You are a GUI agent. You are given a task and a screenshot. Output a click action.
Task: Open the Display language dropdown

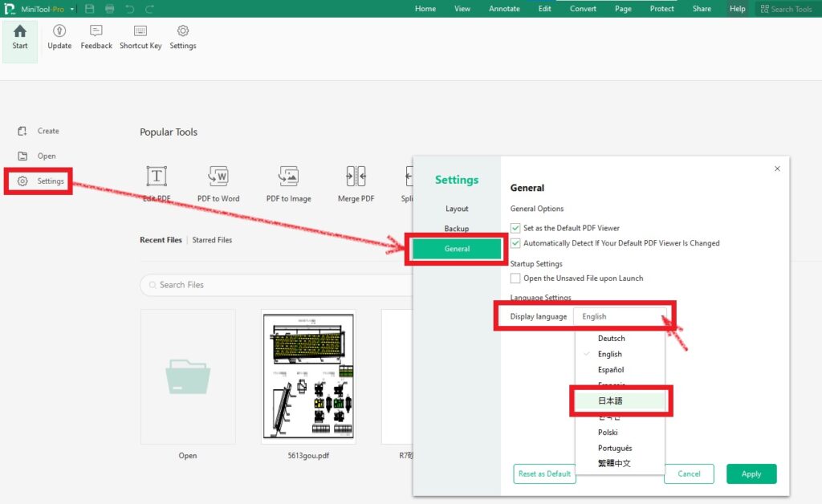[x=620, y=316]
